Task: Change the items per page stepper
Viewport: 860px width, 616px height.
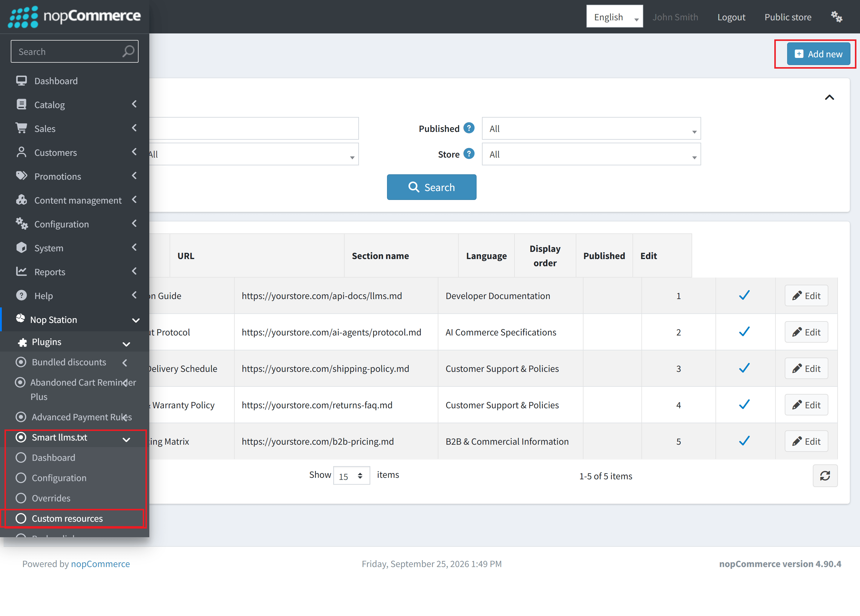Action: tap(351, 476)
